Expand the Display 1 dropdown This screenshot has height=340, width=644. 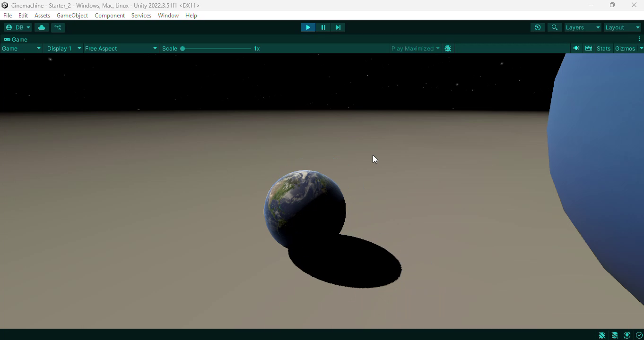[x=64, y=49]
